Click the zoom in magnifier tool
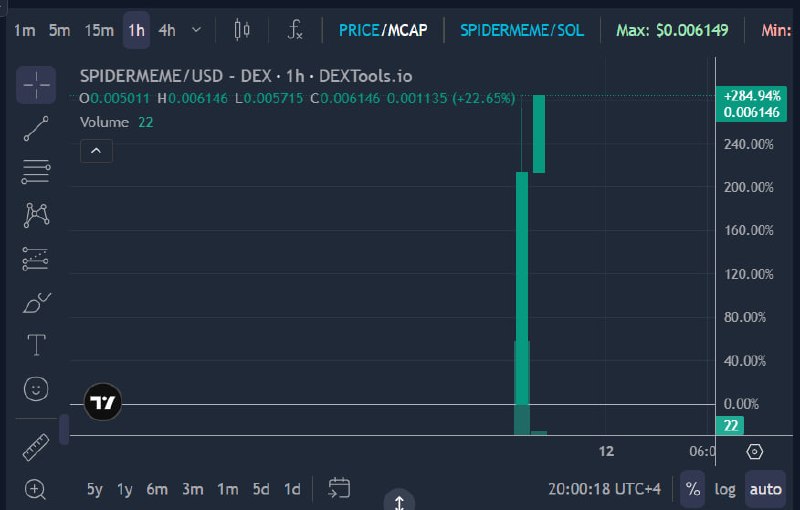 [x=35, y=490]
